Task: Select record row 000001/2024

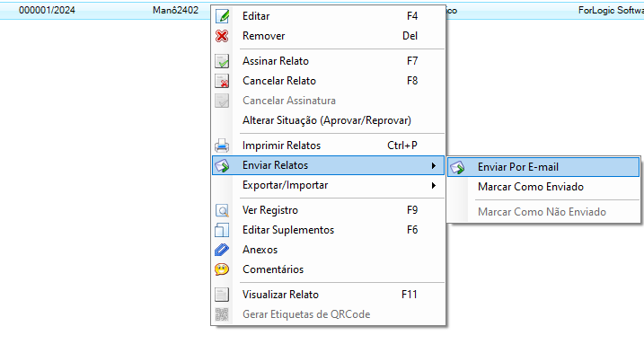Action: (47, 10)
